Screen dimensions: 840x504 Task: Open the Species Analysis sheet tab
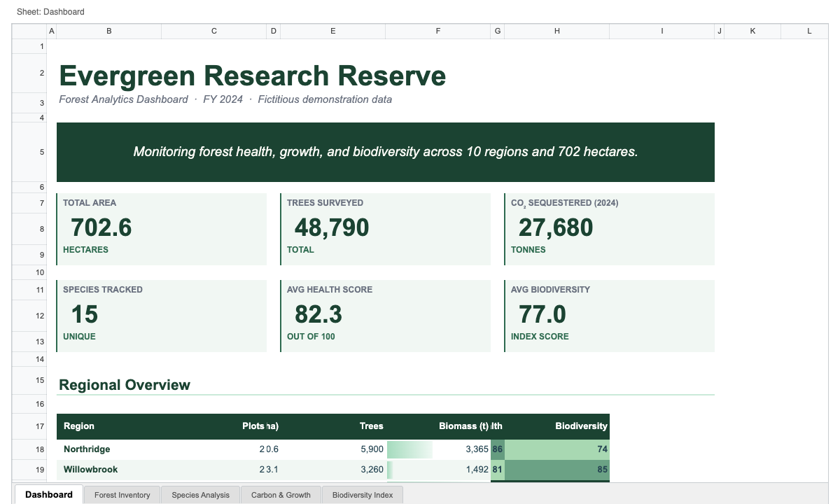pyautogui.click(x=201, y=495)
